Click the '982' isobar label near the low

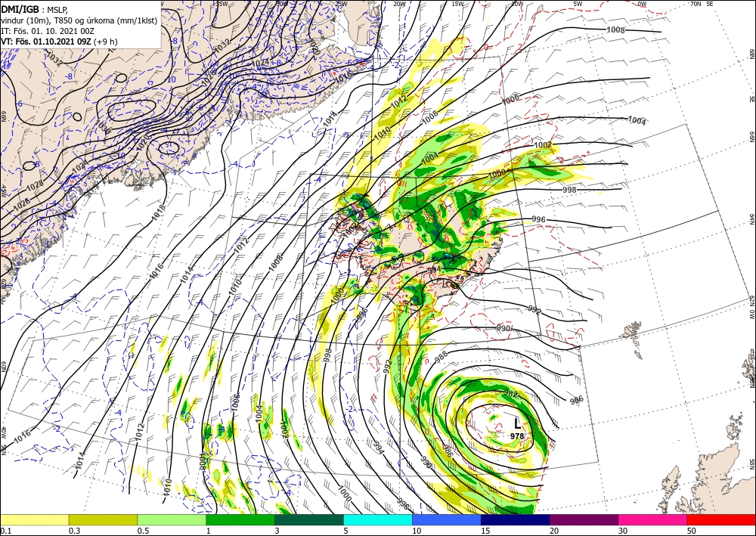510,394
